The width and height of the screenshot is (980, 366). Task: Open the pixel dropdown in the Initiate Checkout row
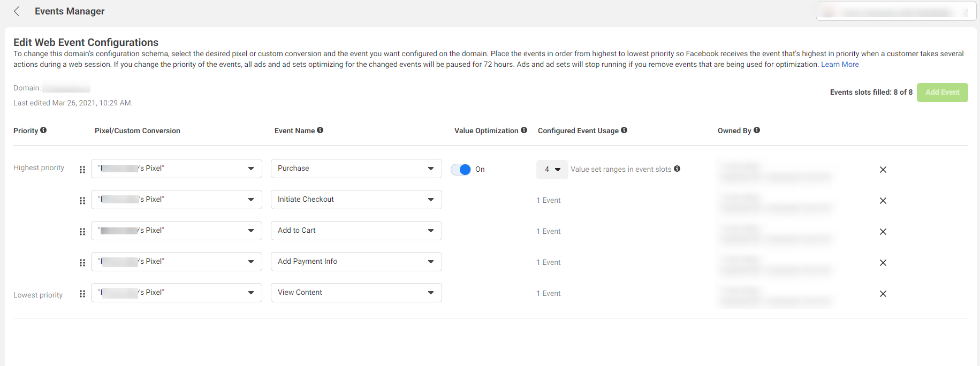click(176, 200)
